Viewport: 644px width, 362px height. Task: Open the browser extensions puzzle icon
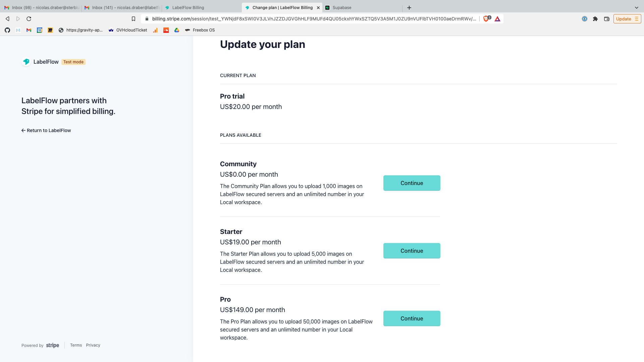[x=595, y=19]
